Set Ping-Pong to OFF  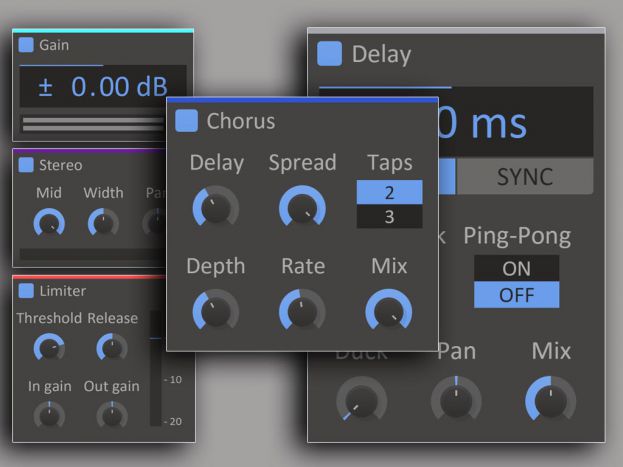point(516,295)
